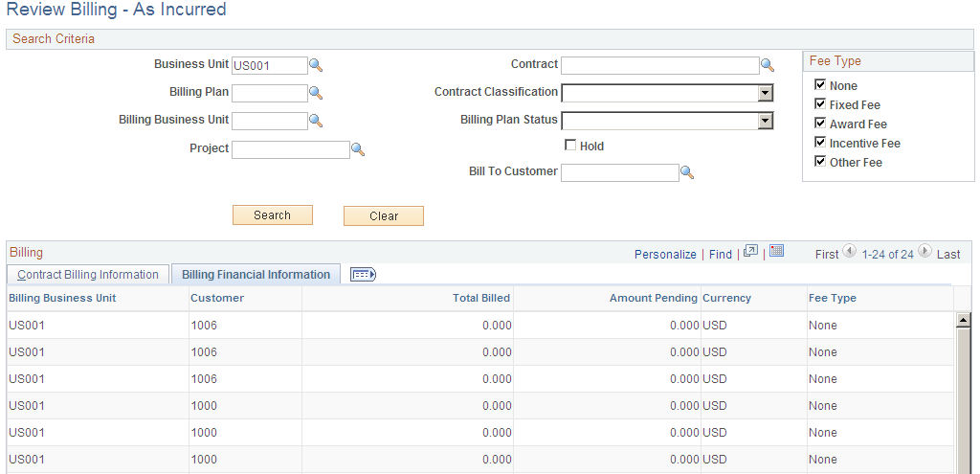Focus the Project input field
This screenshot has width=980, height=474.
[291, 149]
